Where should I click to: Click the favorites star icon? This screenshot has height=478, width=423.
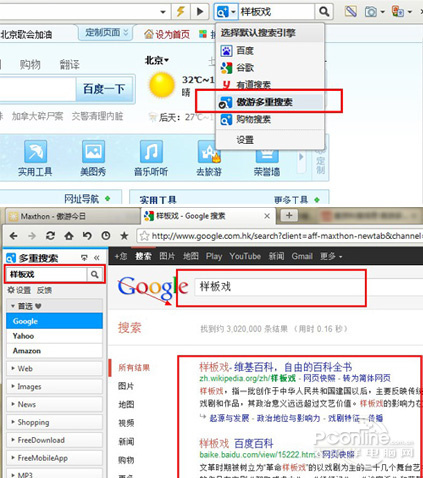124,236
